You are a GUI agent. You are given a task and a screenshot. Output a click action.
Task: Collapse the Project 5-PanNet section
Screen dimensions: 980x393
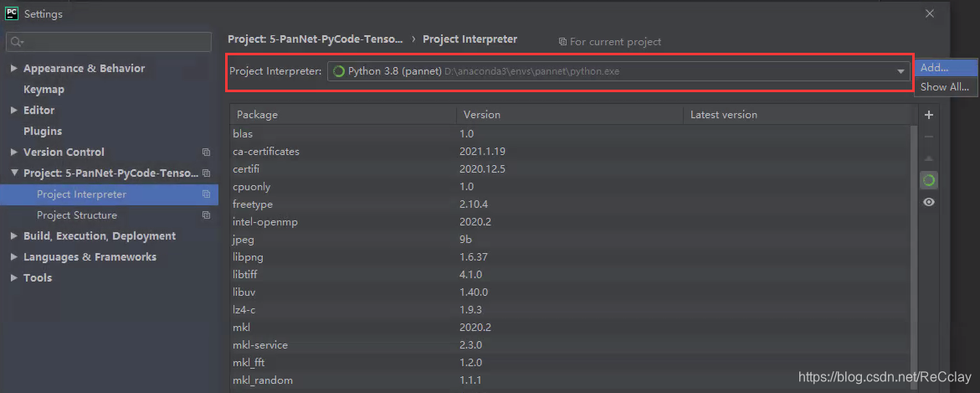tap(13, 173)
